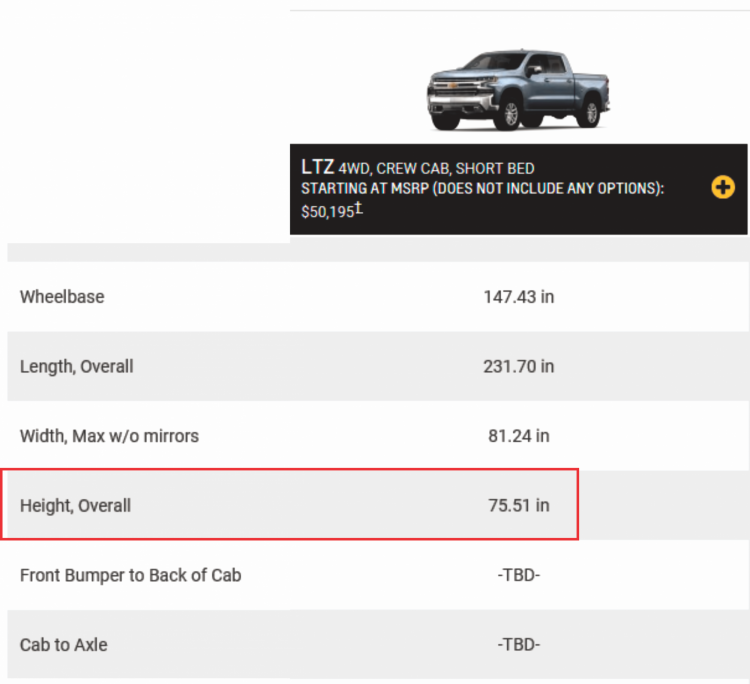The image size is (750, 684).
Task: Click the Length, Overall label
Action: [77, 367]
